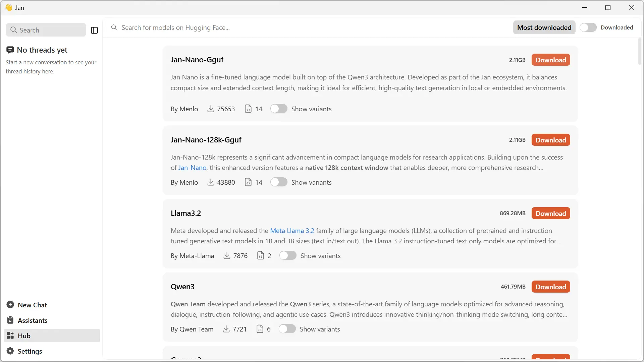Click the model list vertical scrollbar
644x362 pixels.
640,51
